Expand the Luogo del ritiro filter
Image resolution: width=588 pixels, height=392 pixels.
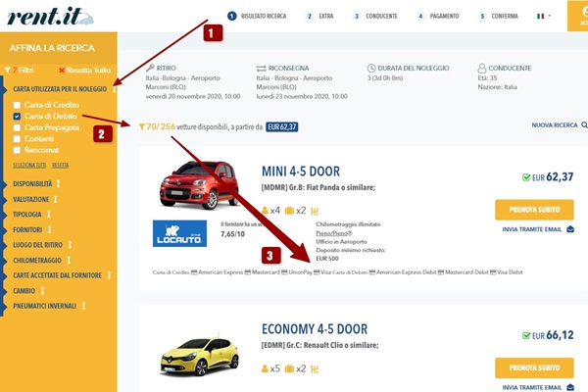click(41, 245)
